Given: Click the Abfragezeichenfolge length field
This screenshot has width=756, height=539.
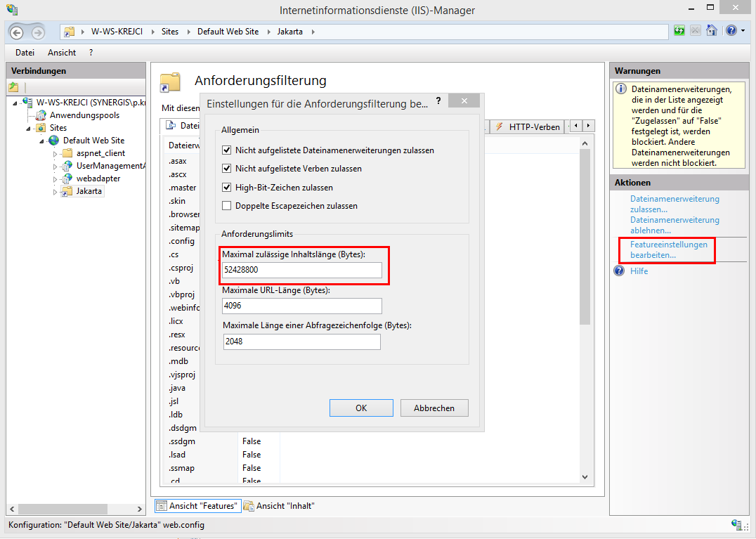Looking at the screenshot, I should pyautogui.click(x=302, y=342).
